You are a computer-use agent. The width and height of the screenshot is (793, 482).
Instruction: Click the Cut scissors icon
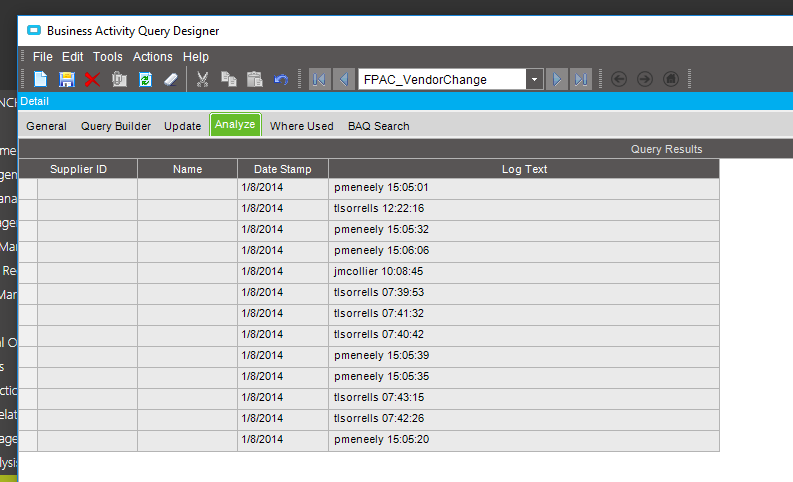pyautogui.click(x=202, y=79)
